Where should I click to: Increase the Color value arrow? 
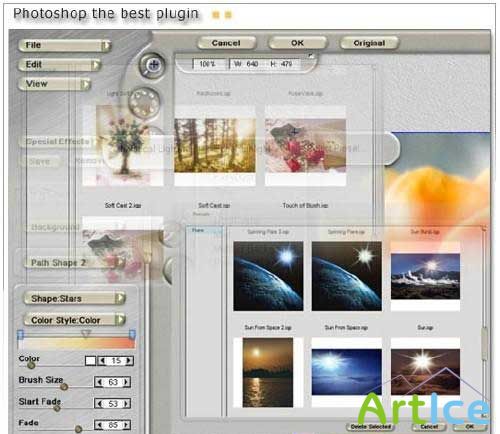tap(129, 361)
